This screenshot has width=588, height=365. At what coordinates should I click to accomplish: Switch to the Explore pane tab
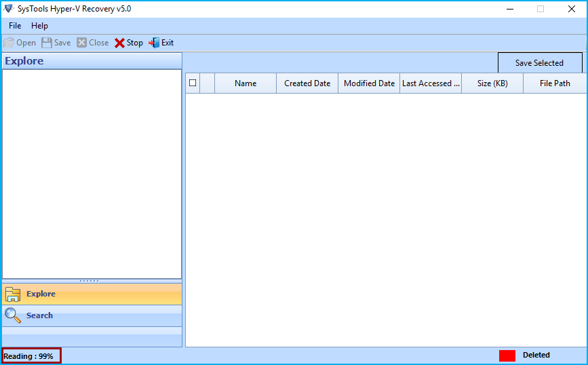coord(92,294)
